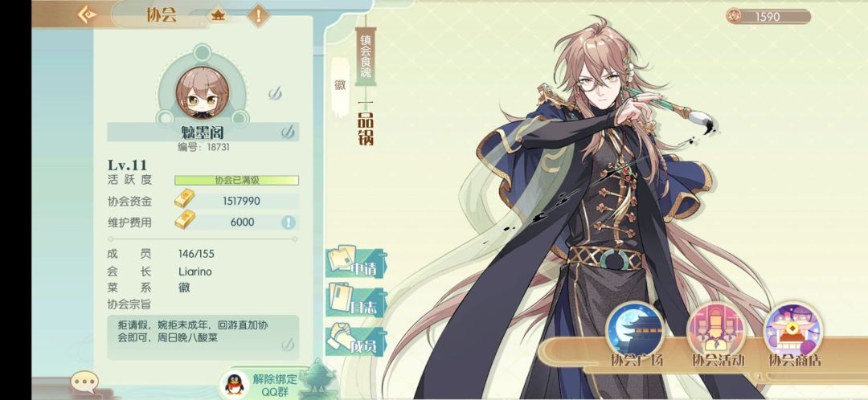Image resolution: width=868 pixels, height=400 pixels.
Task: Open 协会活动 guild activities
Action: (717, 336)
